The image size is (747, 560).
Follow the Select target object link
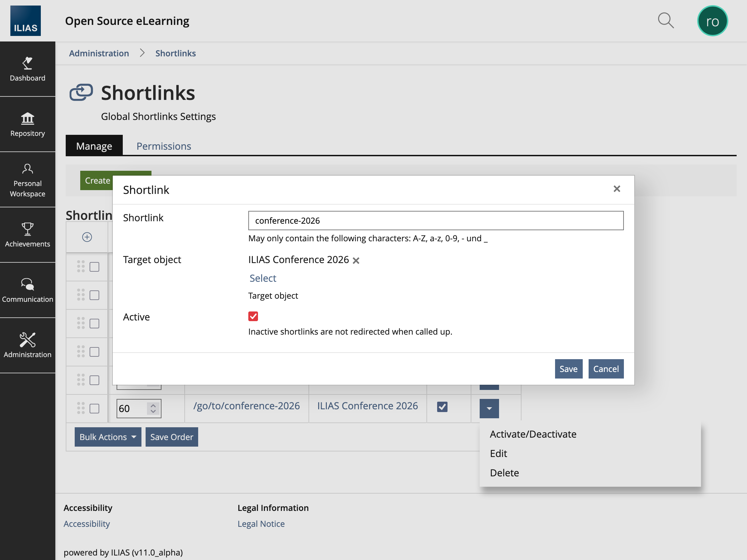(x=263, y=278)
